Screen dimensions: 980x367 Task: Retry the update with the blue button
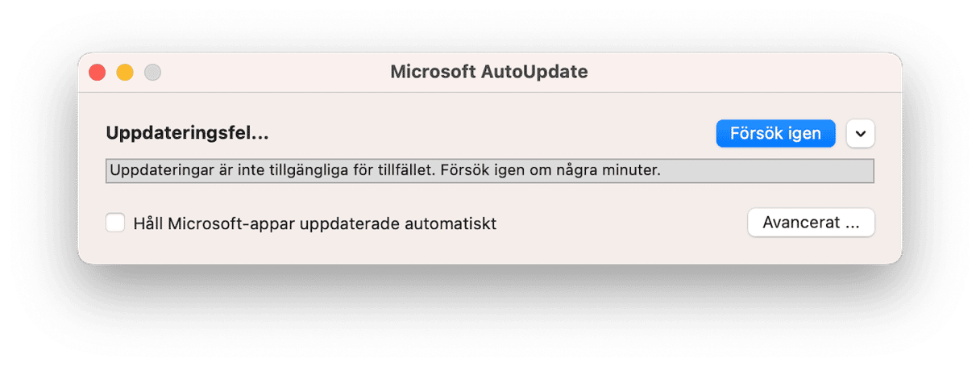[x=775, y=134]
